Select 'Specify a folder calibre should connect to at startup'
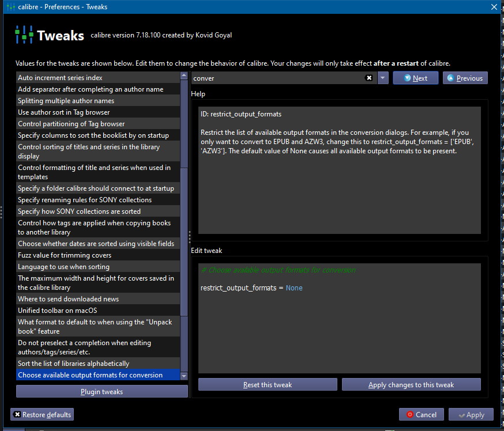The height and width of the screenshot is (431, 504). click(x=98, y=188)
